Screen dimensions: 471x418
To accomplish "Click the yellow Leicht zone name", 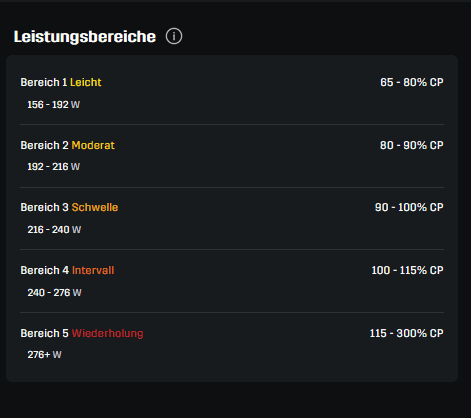I will [86, 82].
